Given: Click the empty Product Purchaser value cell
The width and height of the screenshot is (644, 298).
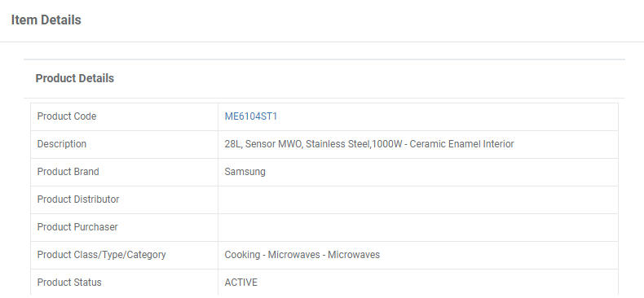Looking at the screenshot, I should pyautogui.click(x=418, y=227).
